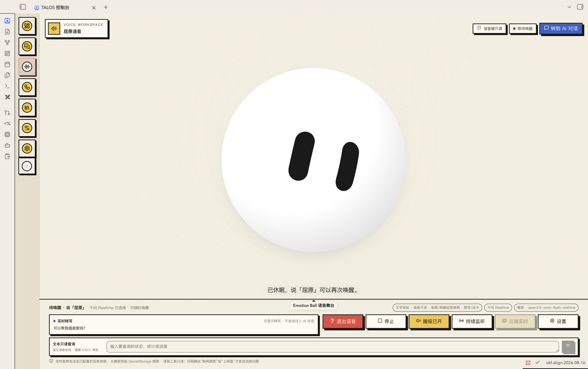Open the crossed tools activity icon
Screen dimensions: 588x369
(x=7, y=97)
